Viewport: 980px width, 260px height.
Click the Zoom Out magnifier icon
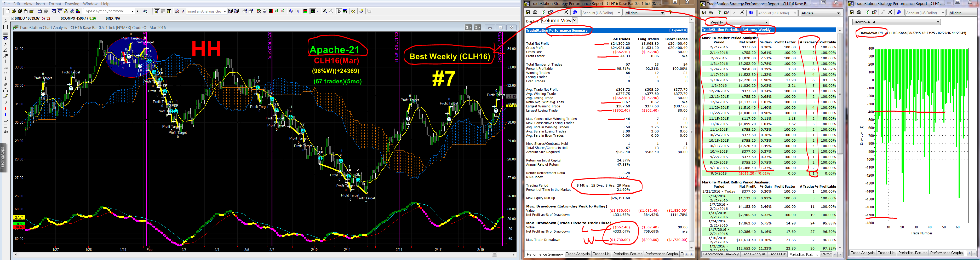[331, 11]
